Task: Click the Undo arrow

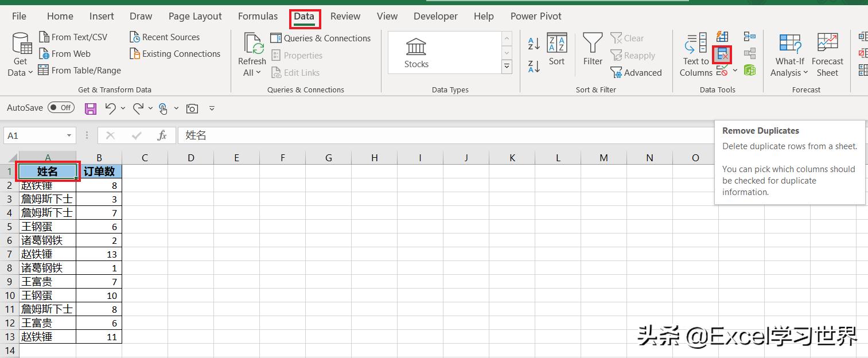Action: tap(110, 108)
